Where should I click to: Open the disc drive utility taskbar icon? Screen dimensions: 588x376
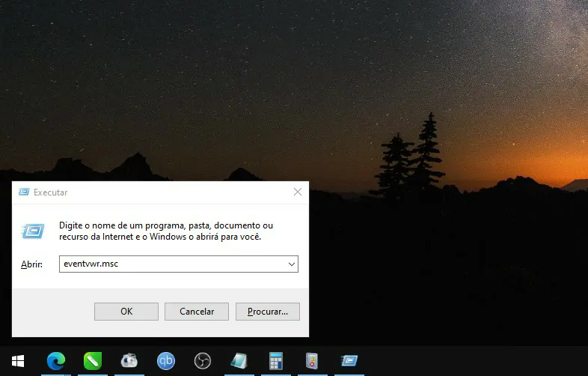tap(129, 361)
